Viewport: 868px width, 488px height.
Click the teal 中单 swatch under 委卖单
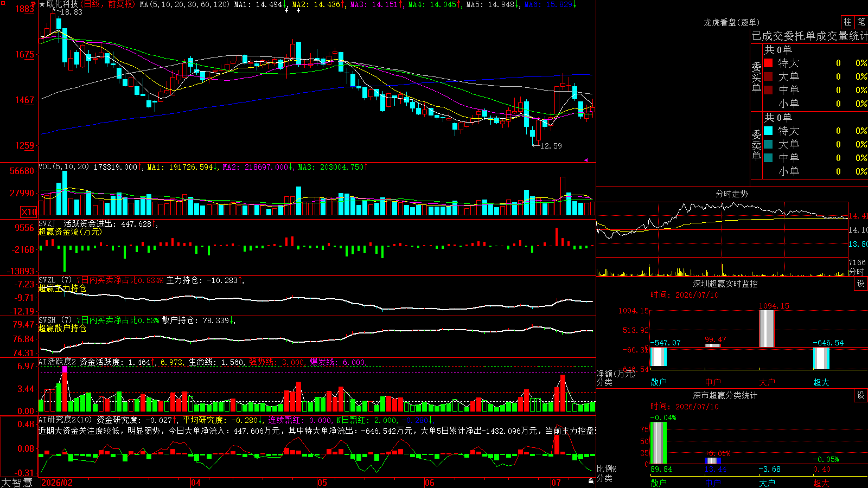tap(768, 158)
